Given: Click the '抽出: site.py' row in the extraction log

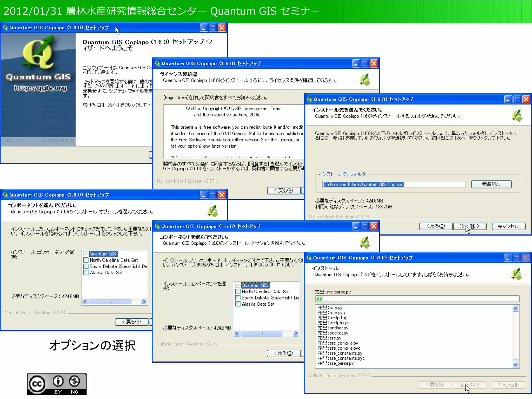Looking at the screenshot, I should 330,308.
